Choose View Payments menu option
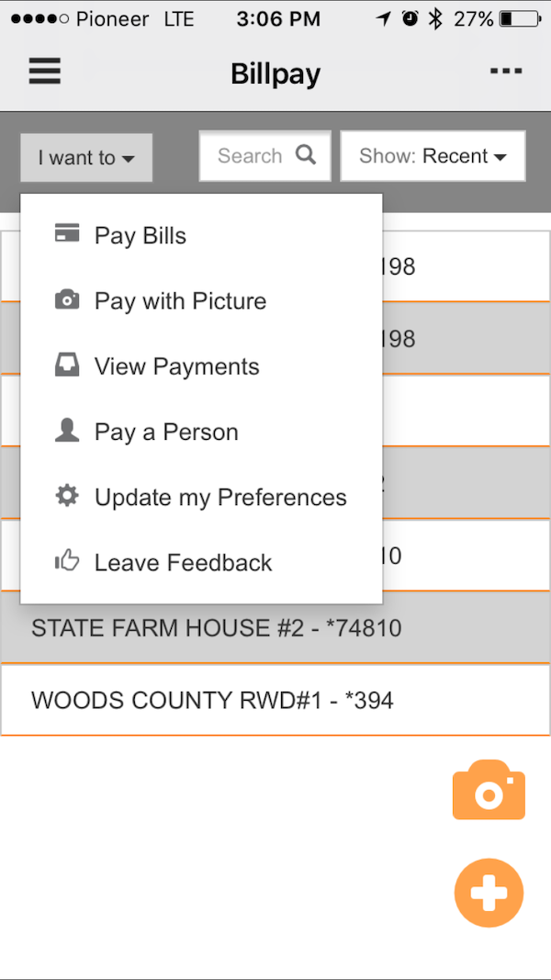This screenshot has height=980, width=551. tap(177, 366)
